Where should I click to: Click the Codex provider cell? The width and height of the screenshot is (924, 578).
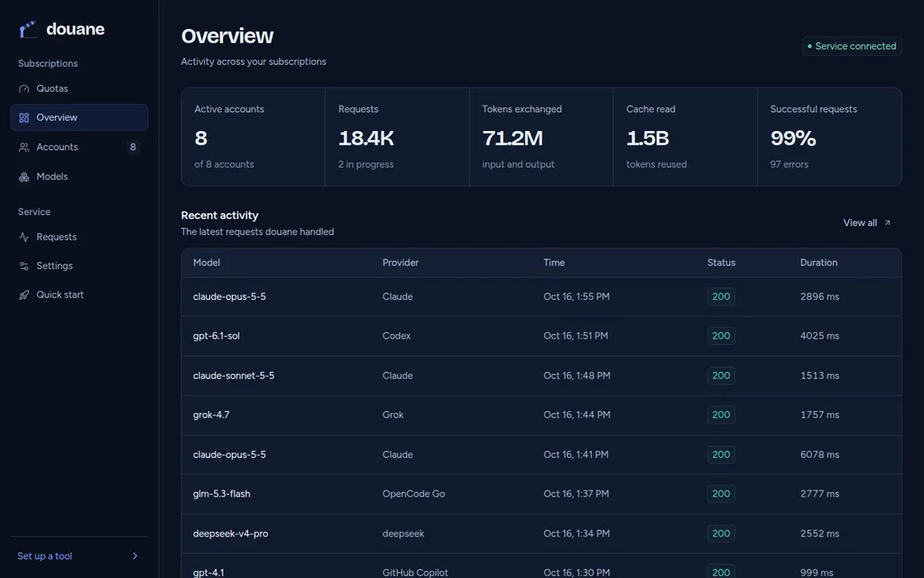pyautogui.click(x=397, y=336)
